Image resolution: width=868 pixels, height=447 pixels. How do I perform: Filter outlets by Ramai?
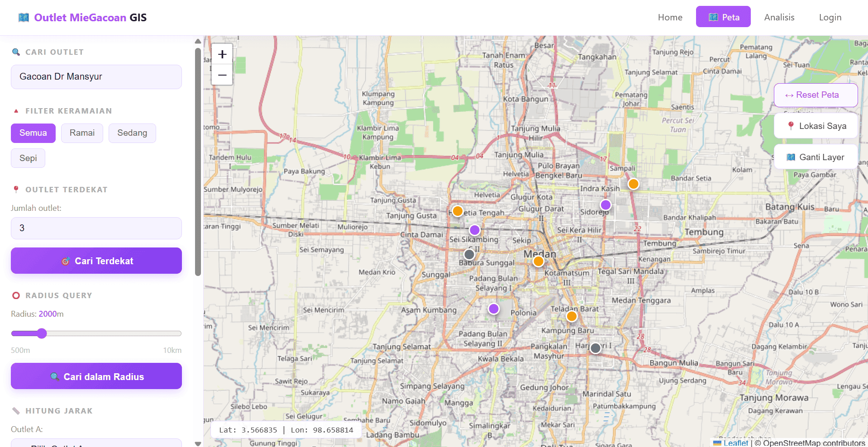point(82,133)
